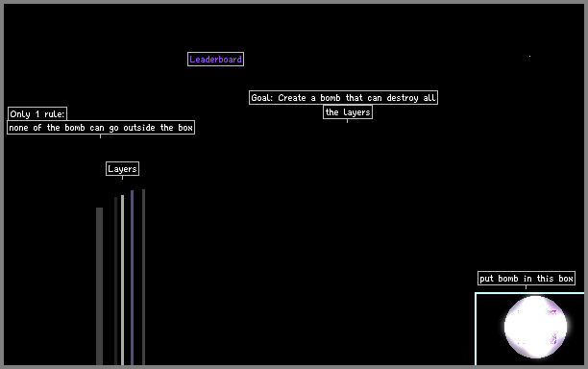Click the "the layers" sign under Goal
Viewport: 588px width, 369px height.
(348, 112)
